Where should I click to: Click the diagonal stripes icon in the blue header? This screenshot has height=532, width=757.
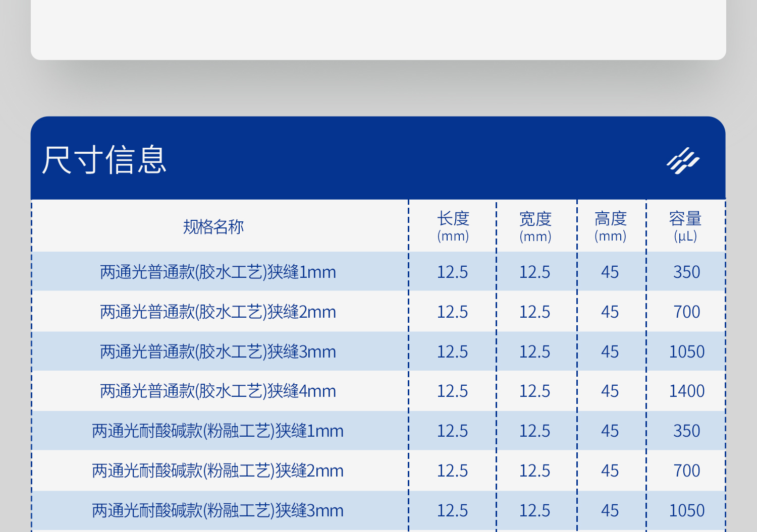[683, 161]
